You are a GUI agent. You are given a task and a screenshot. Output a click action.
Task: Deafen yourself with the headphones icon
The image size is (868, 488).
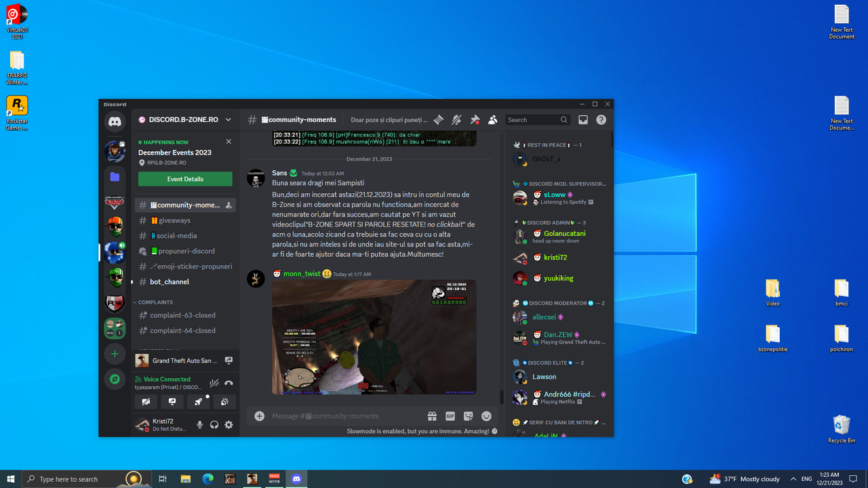(x=214, y=425)
